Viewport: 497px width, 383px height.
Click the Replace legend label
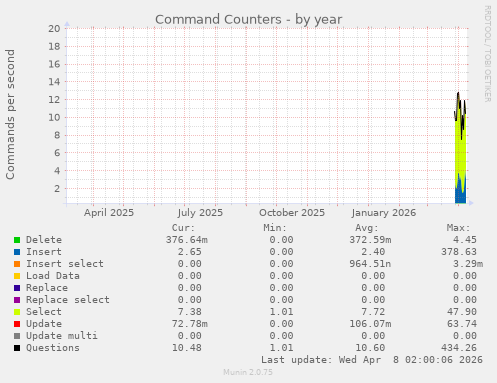(47, 288)
